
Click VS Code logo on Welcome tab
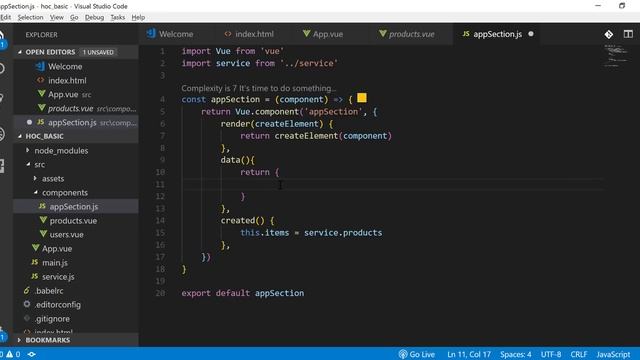[x=151, y=33]
